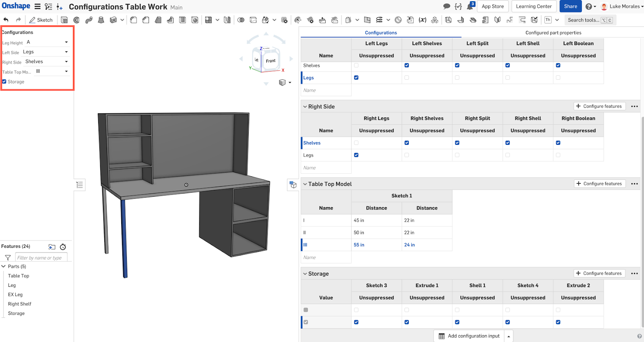The height and width of the screenshot is (342, 644).
Task: Switch to Configured part properties tab
Action: [x=553, y=33]
